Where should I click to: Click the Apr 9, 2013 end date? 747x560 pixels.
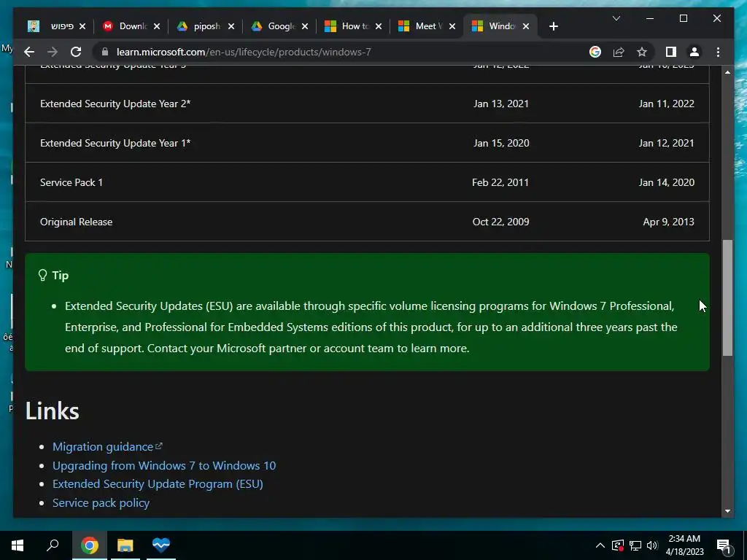[668, 222]
